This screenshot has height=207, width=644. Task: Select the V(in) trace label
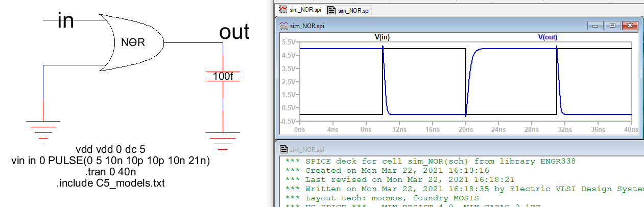pyautogui.click(x=382, y=37)
